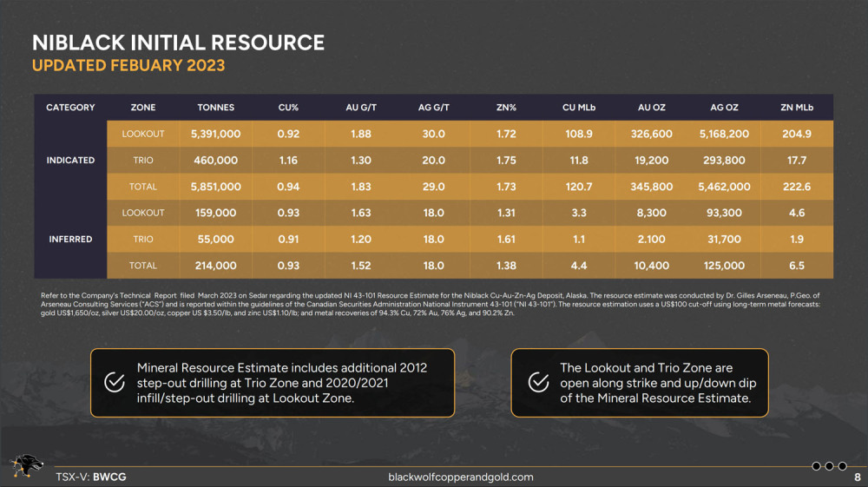Click the CU% column header
Screen dimensions: 868x487
pyautogui.click(x=288, y=108)
